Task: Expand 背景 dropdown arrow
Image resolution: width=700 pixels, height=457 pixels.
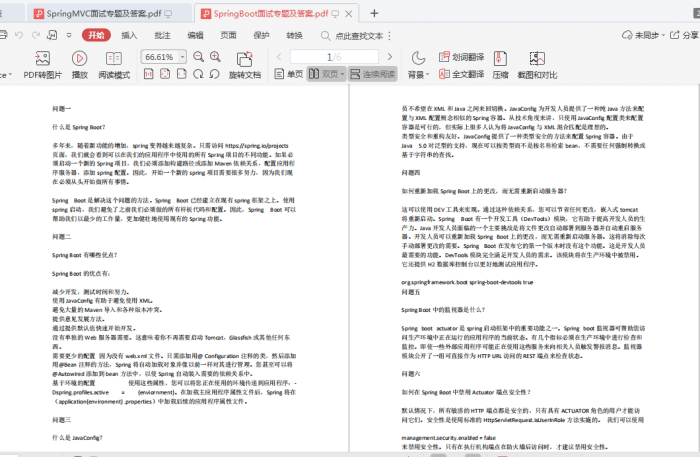Action: (x=427, y=75)
